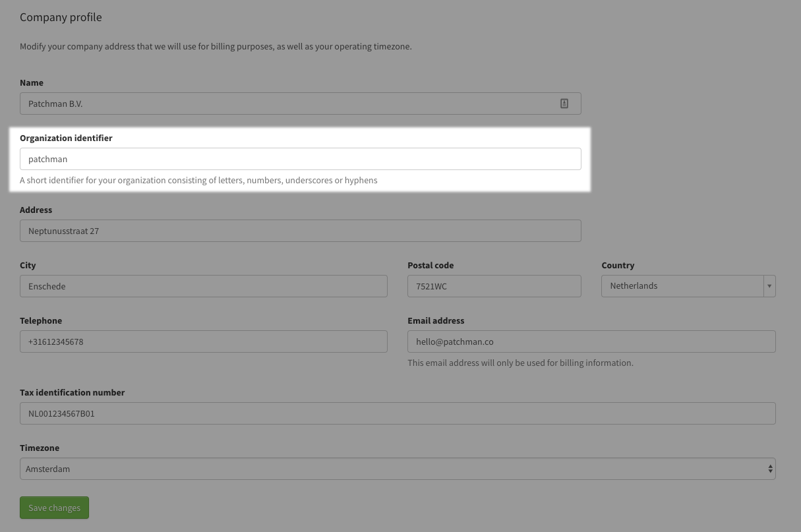Click the Tax identification number field

point(398,413)
